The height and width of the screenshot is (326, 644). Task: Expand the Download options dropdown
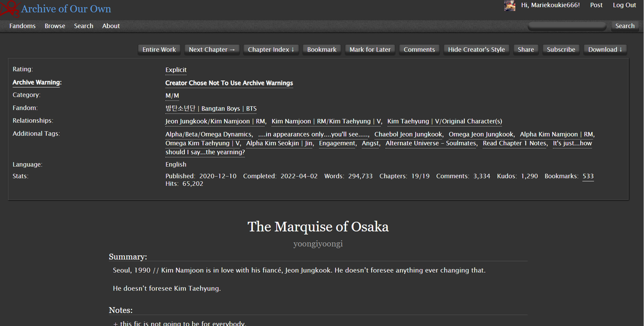click(x=605, y=49)
